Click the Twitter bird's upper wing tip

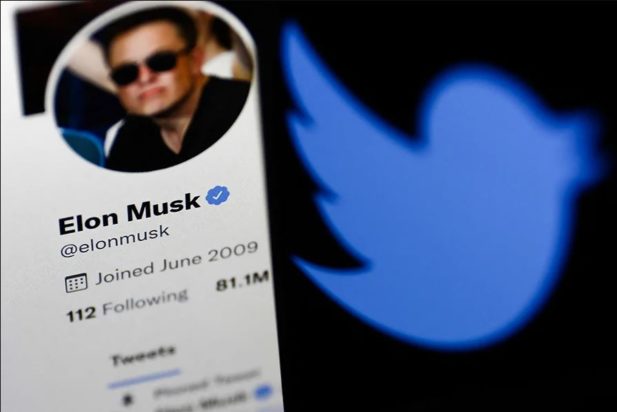pos(293,33)
